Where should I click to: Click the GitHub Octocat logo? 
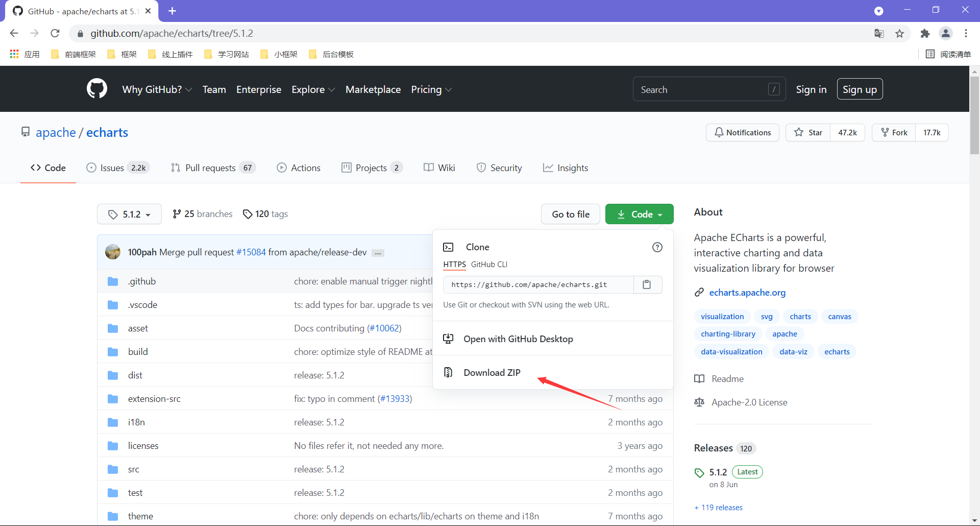pyautogui.click(x=97, y=89)
